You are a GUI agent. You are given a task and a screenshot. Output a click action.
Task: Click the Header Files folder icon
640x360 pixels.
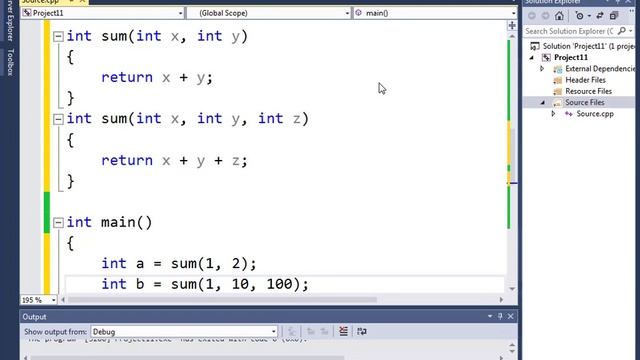pyautogui.click(x=558, y=80)
